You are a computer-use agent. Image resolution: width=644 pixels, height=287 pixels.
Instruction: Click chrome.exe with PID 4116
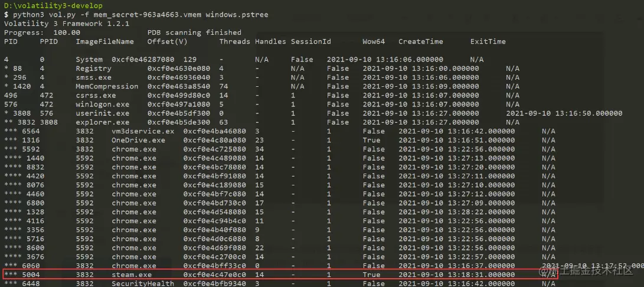click(134, 221)
